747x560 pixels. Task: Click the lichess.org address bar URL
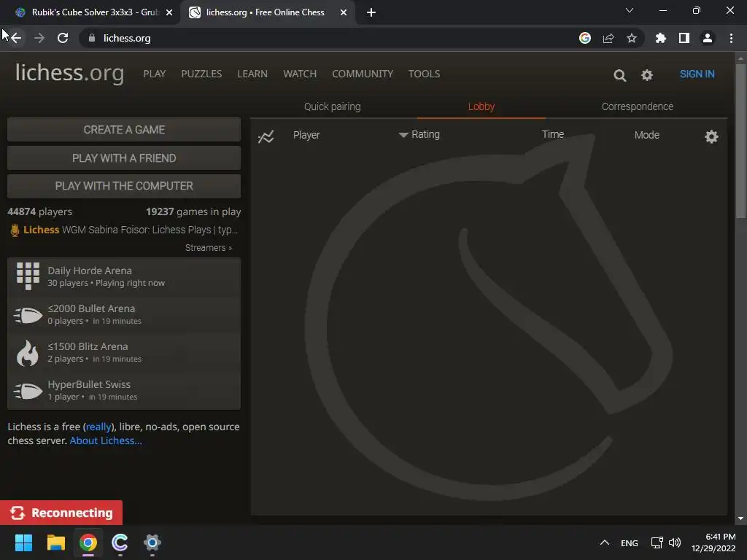coord(127,38)
